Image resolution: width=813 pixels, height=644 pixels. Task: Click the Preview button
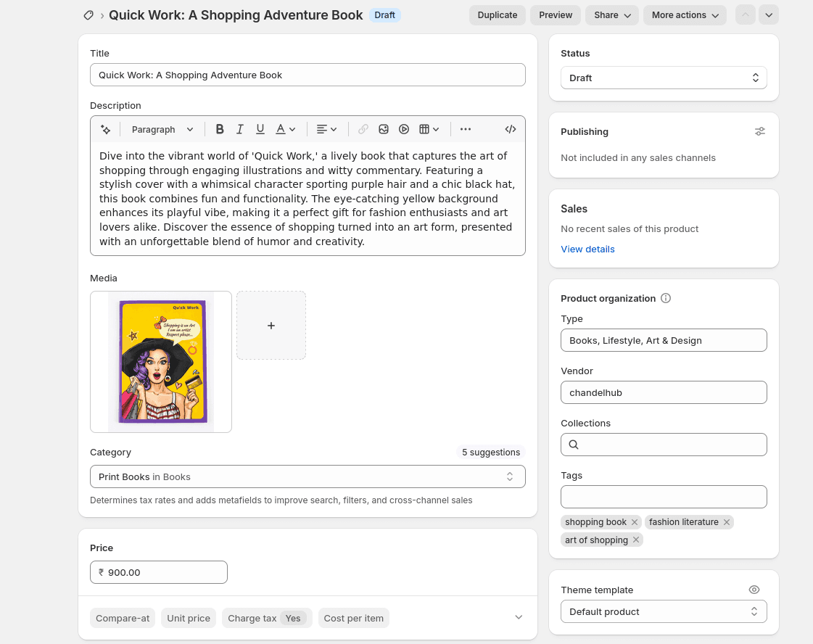click(556, 15)
